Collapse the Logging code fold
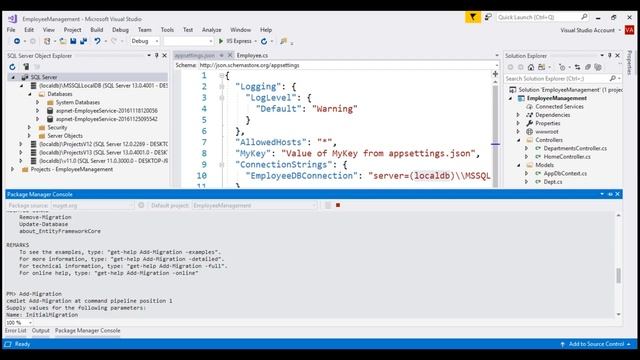The height and width of the screenshot is (360, 640). [x=222, y=87]
